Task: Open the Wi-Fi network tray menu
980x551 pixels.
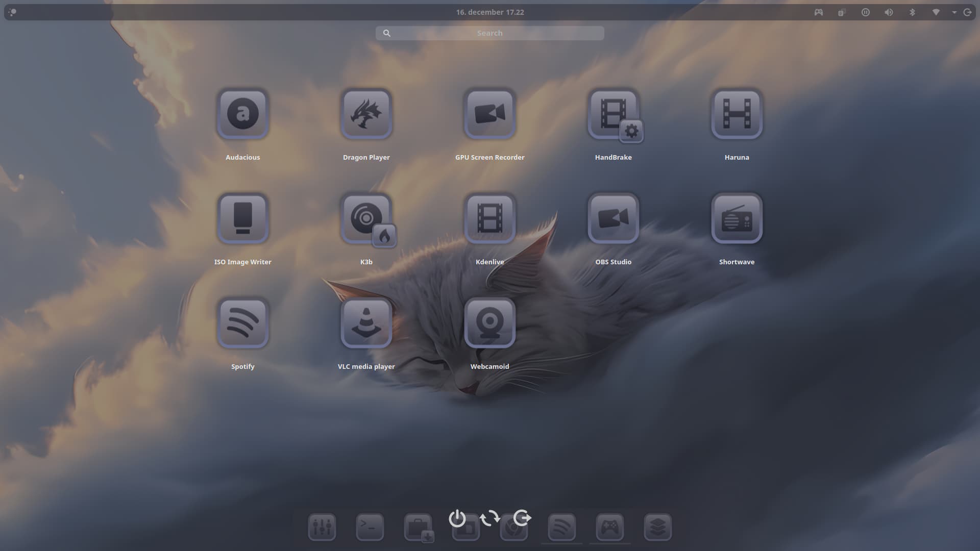Action: 936,12
